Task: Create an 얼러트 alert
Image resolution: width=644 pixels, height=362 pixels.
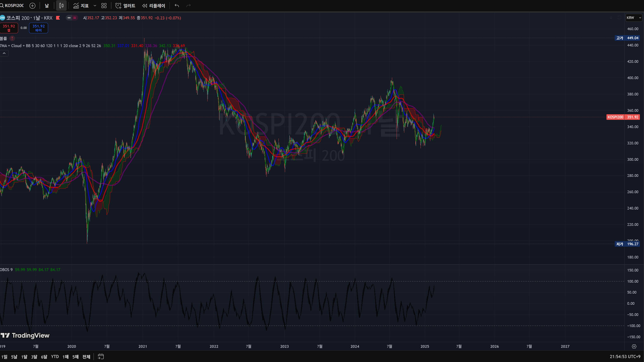Action: pyautogui.click(x=125, y=6)
